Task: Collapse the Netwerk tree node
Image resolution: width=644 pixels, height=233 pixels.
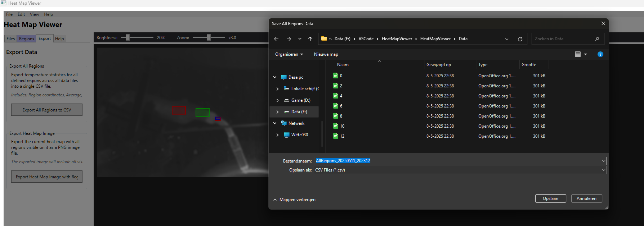Action: [275, 123]
